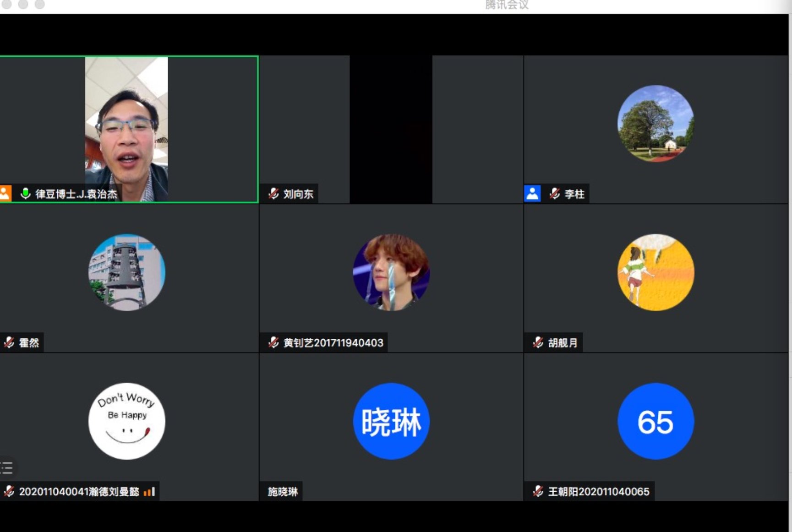The height and width of the screenshot is (532, 792).
Task: Click 施晓琳's name label
Action: pyautogui.click(x=282, y=492)
